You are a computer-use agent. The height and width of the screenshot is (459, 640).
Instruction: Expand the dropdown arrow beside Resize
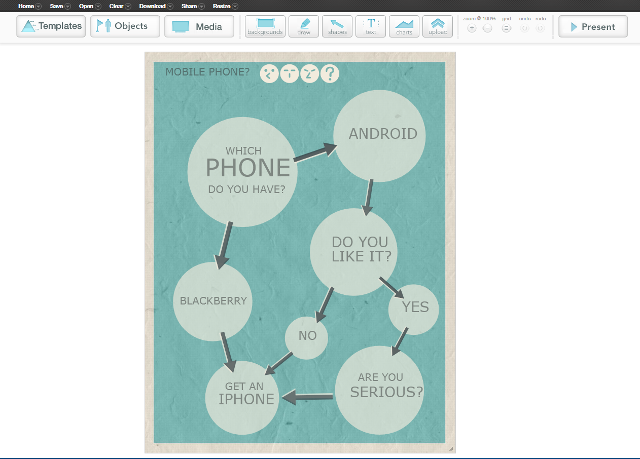235,7
